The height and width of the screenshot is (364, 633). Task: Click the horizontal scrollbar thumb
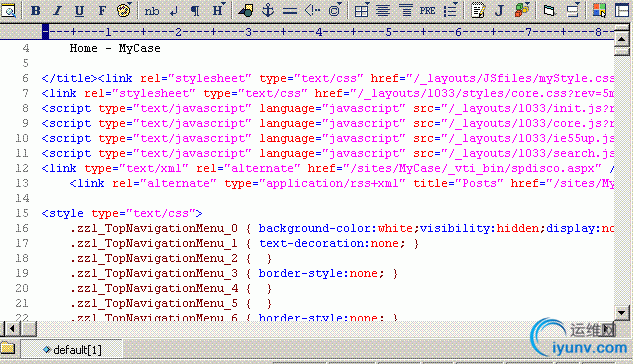click(x=29, y=329)
